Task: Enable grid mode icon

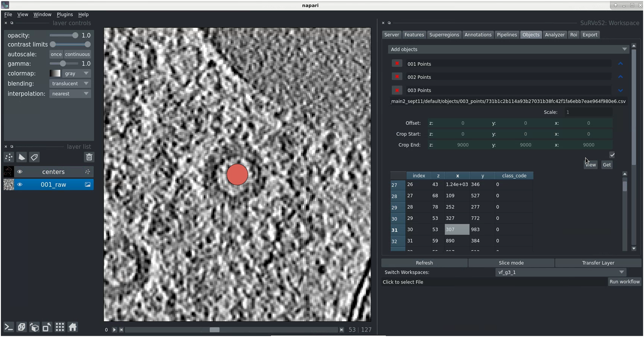Action: click(60, 327)
